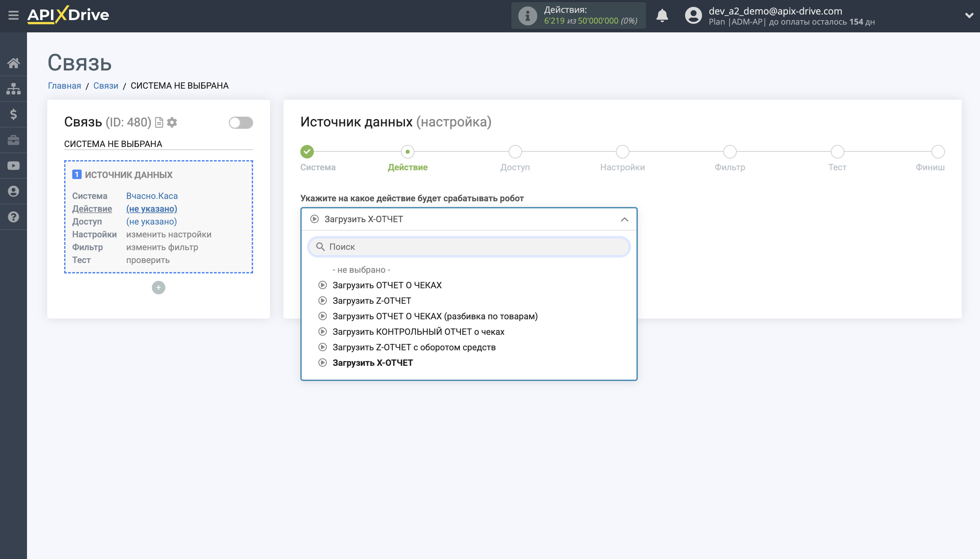Open the hamburger menu icon
Image resolution: width=980 pixels, height=559 pixels.
(x=13, y=16)
